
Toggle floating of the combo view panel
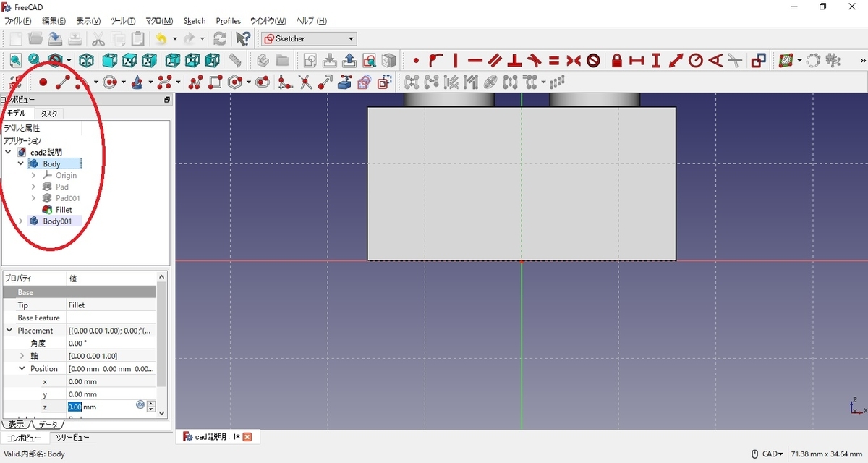(167, 100)
